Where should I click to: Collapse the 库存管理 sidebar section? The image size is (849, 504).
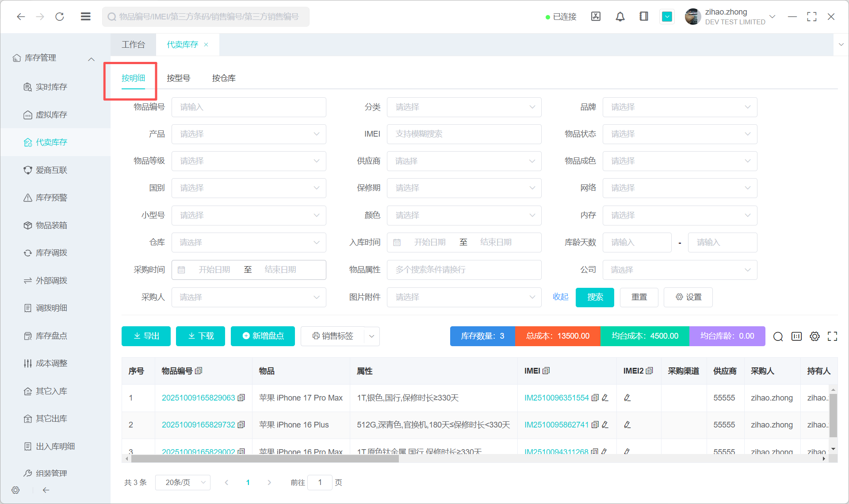pyautogui.click(x=91, y=58)
